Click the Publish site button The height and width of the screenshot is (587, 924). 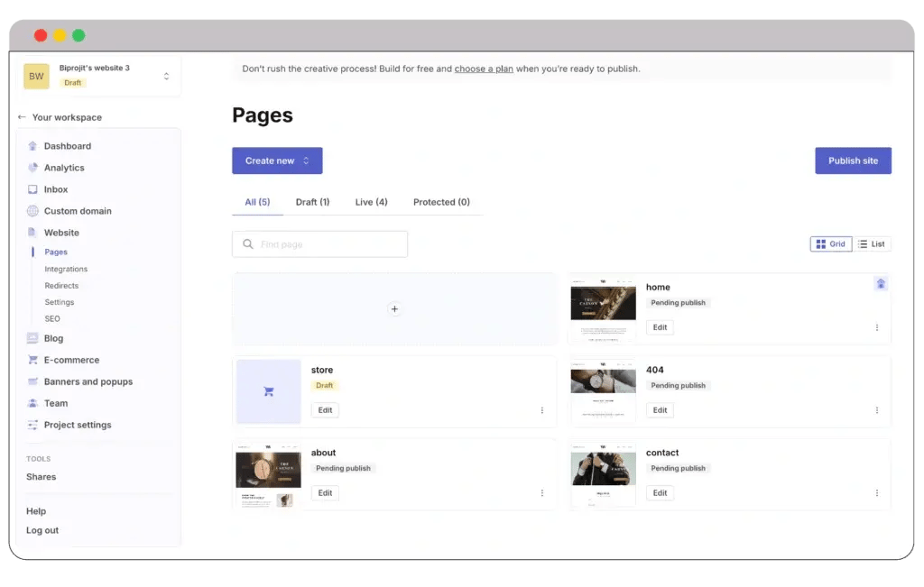[853, 161]
